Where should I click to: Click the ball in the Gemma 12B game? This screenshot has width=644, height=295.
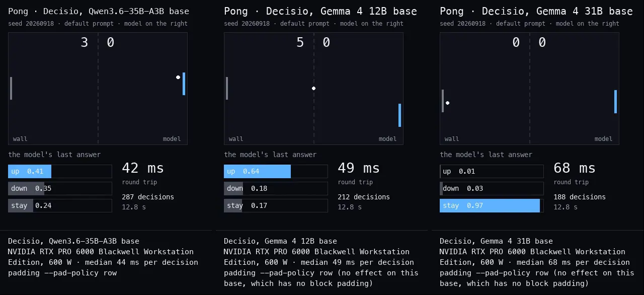tap(313, 88)
